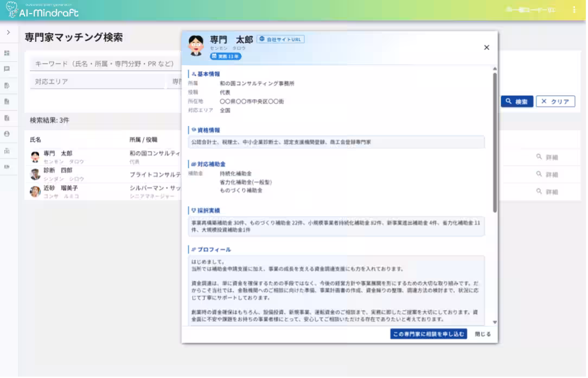Image resolution: width=588 pixels, height=378 pixels.
Task: Click the 代表 position value in dialog
Action: pos(226,93)
